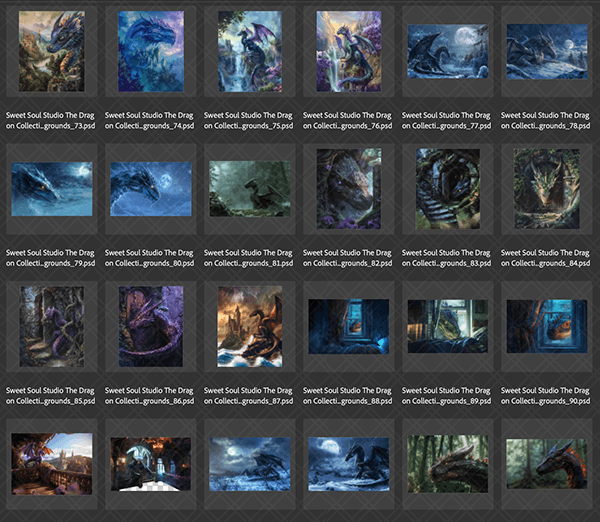Viewport: 600px width, 522px height.
Task: Select thumbnail of file grounds_78.psd
Action: pos(547,51)
